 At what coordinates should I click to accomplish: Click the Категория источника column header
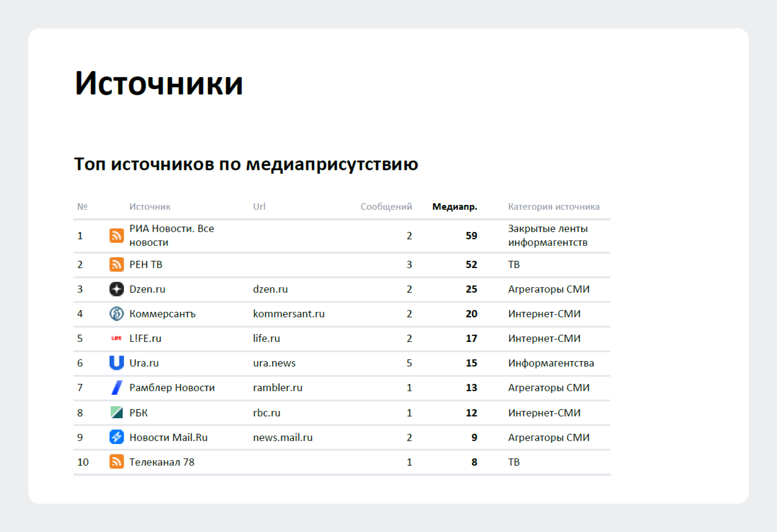(554, 207)
